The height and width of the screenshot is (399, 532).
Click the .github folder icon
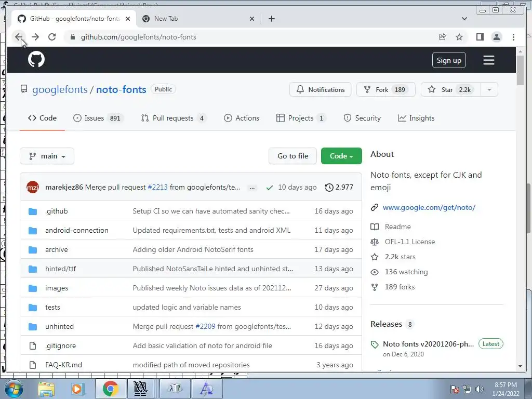pyautogui.click(x=33, y=211)
